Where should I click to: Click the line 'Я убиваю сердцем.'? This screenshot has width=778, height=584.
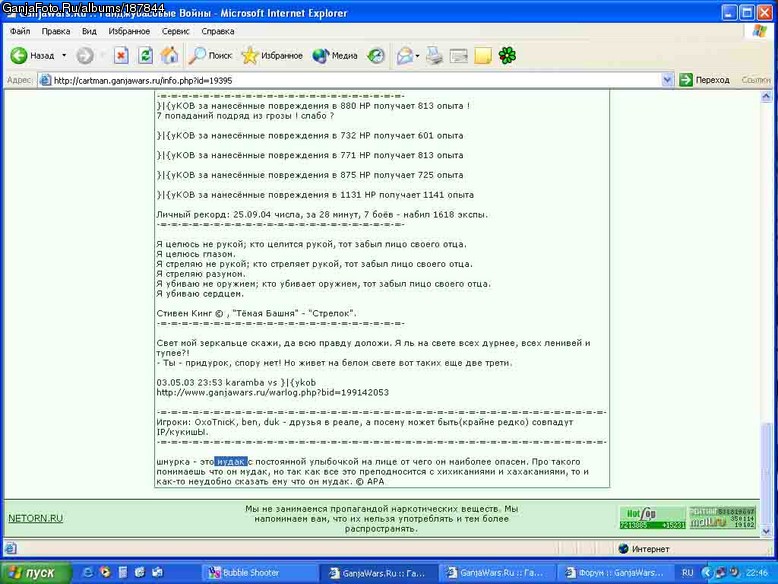tap(200, 294)
